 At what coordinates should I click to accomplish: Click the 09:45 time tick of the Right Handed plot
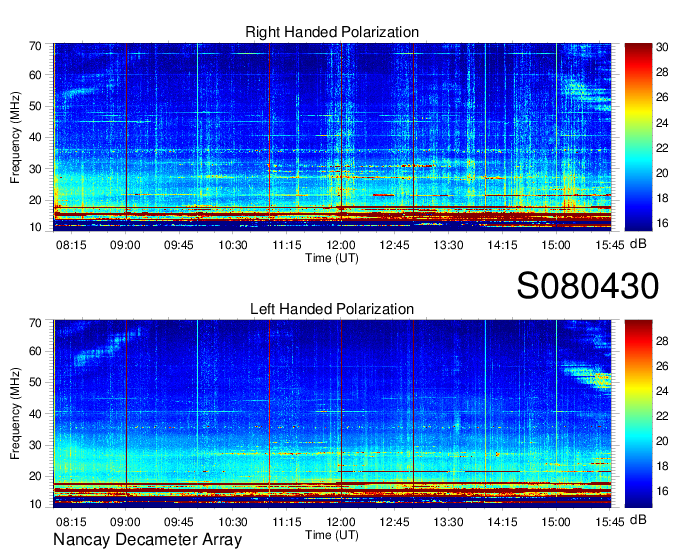(x=179, y=245)
